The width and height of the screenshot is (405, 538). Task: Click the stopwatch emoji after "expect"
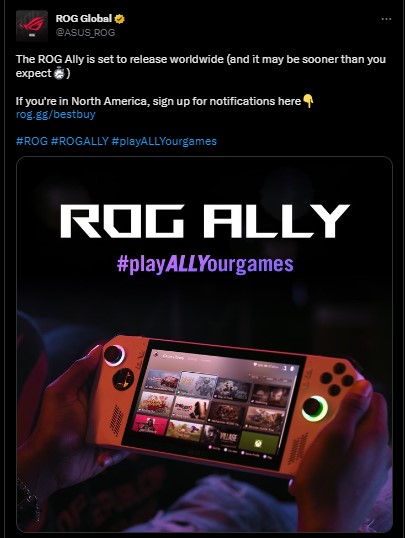click(x=59, y=73)
